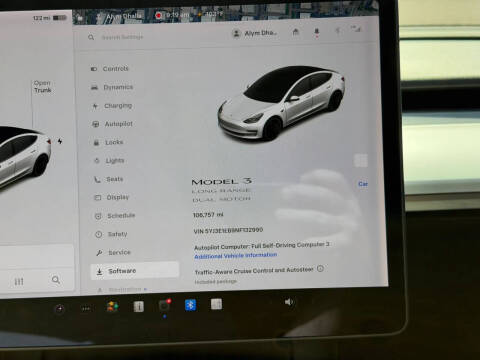This screenshot has width=480, height=360.
Task: Go to the Seats settings
Action: pyautogui.click(x=109, y=179)
